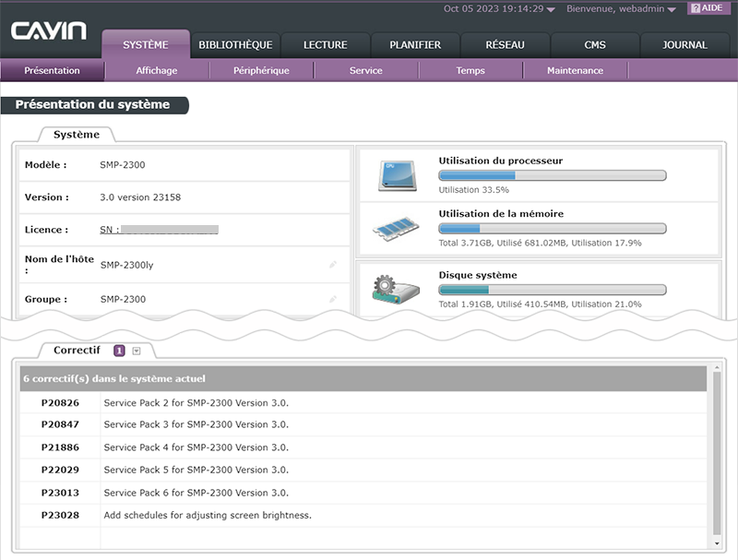Open the webadmin user dropdown

click(671, 9)
